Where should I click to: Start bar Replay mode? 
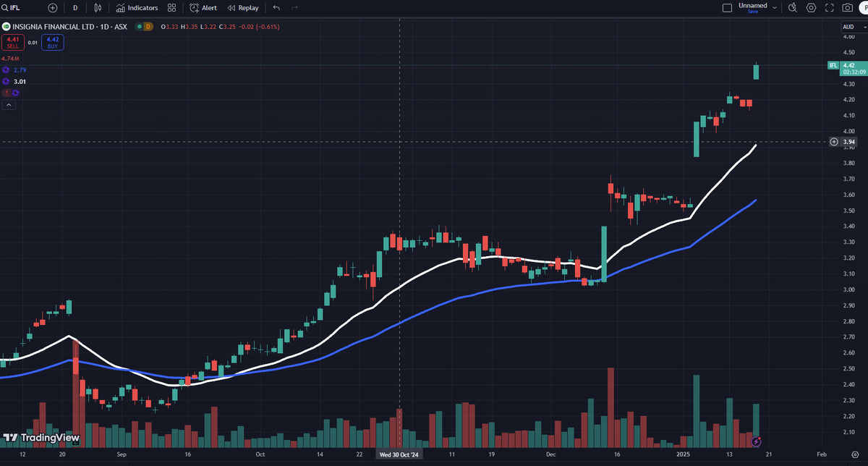(243, 7)
